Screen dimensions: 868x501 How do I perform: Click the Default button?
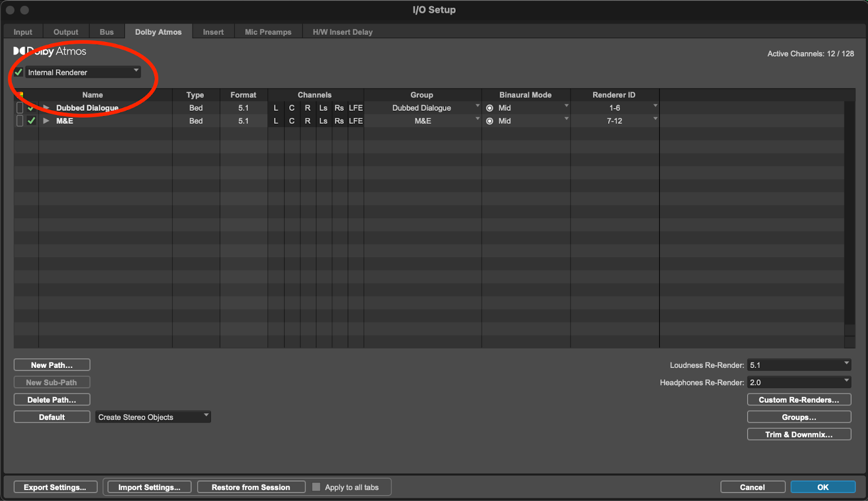point(52,417)
